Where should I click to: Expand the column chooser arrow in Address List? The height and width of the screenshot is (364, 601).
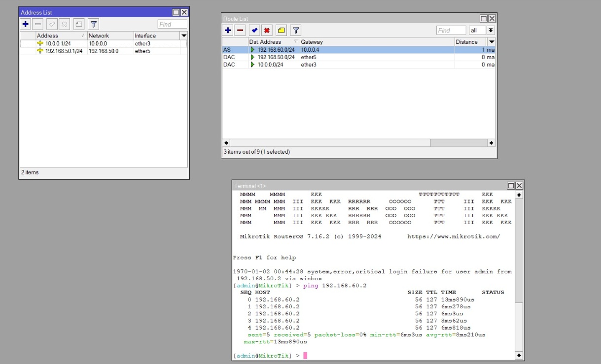(183, 35)
